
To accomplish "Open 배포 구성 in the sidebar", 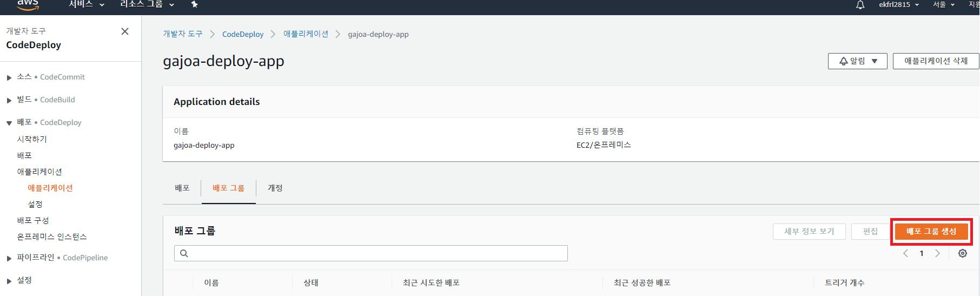I will tap(33, 220).
